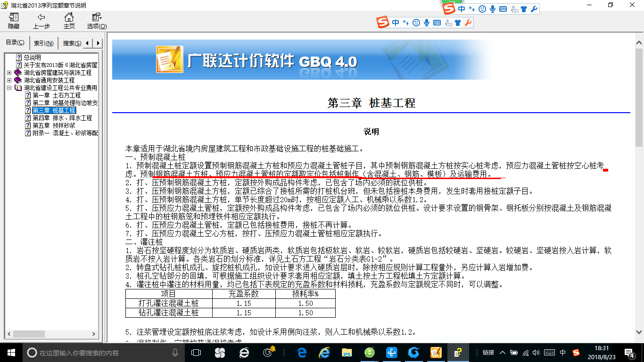Click the 链接 label in the taskbar

click(489, 353)
